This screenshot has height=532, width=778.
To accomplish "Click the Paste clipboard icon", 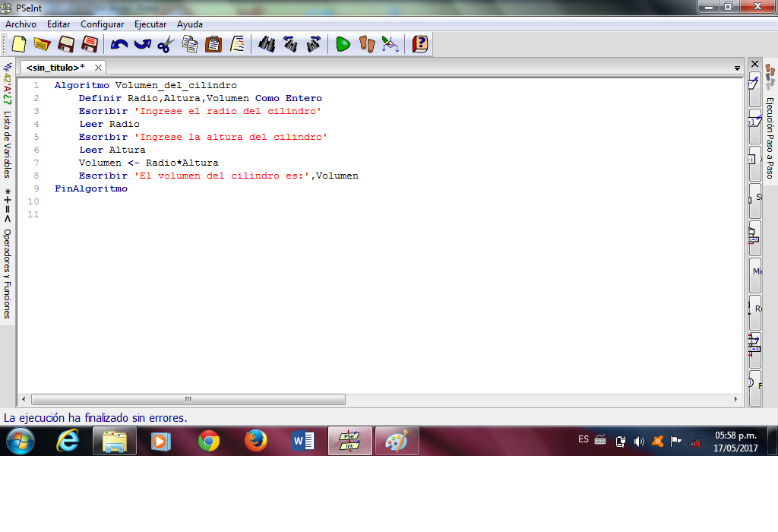I will (213, 44).
